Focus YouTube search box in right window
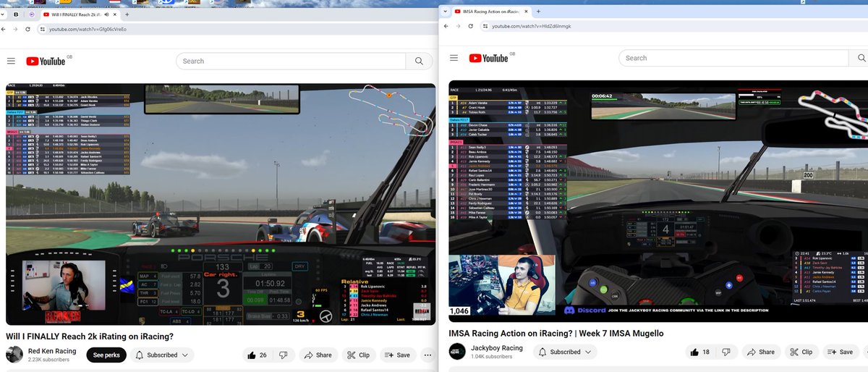Screen dimensions: 868x372 tap(733, 58)
